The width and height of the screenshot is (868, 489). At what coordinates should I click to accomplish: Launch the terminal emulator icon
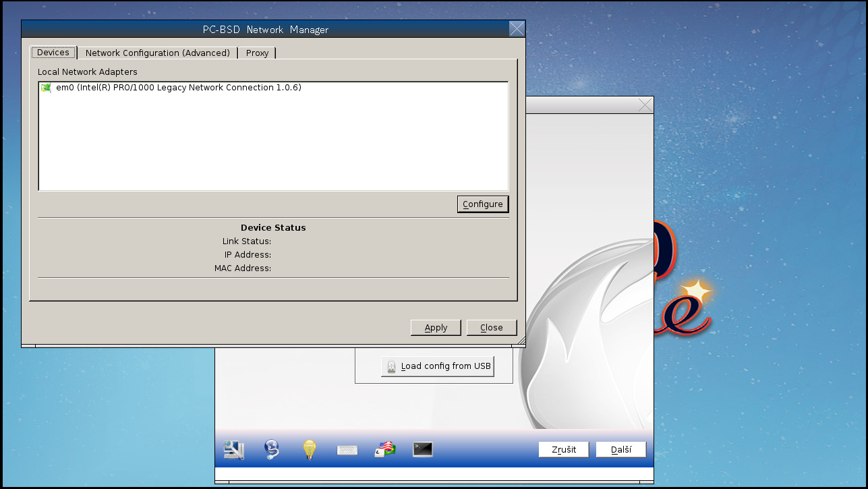pyautogui.click(x=422, y=449)
